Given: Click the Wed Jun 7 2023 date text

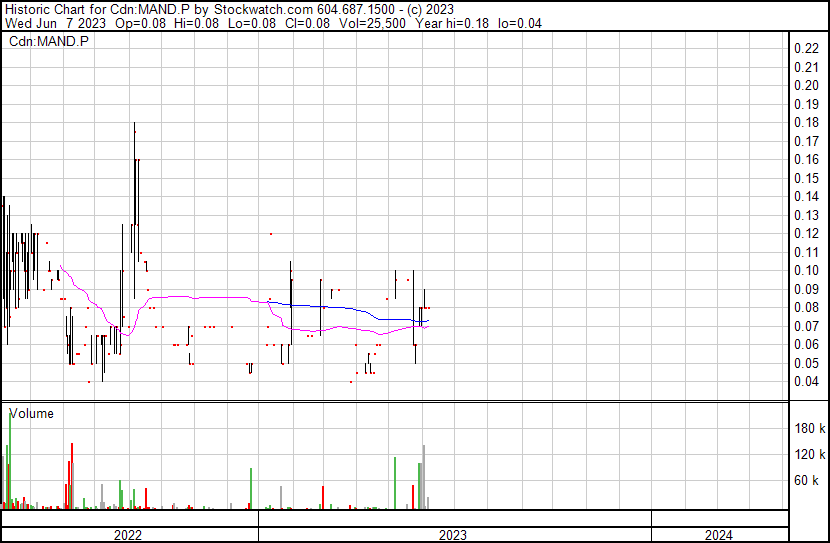Looking at the screenshot, I should 54,24.
